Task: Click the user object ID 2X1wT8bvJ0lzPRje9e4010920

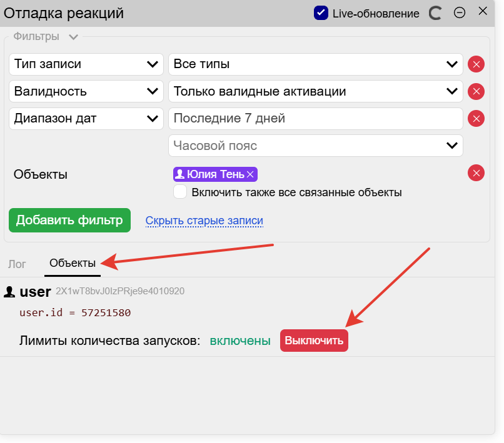Action: [120, 291]
